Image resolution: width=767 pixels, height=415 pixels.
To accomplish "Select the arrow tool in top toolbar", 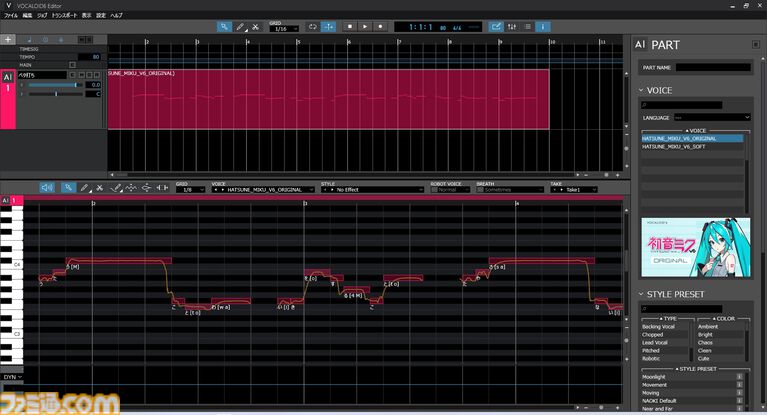I will [x=224, y=27].
